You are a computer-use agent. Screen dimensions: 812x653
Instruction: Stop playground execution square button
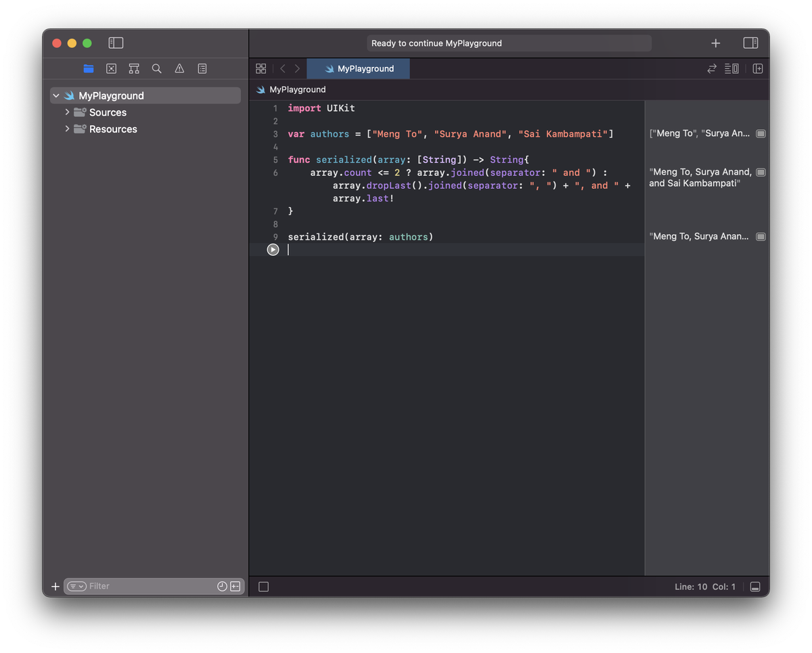(264, 587)
